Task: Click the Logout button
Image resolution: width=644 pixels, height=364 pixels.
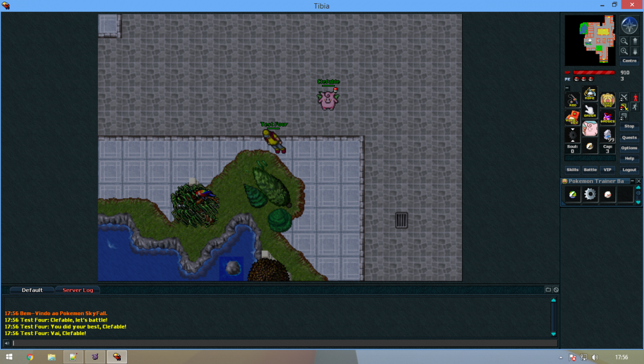Action: 630,170
